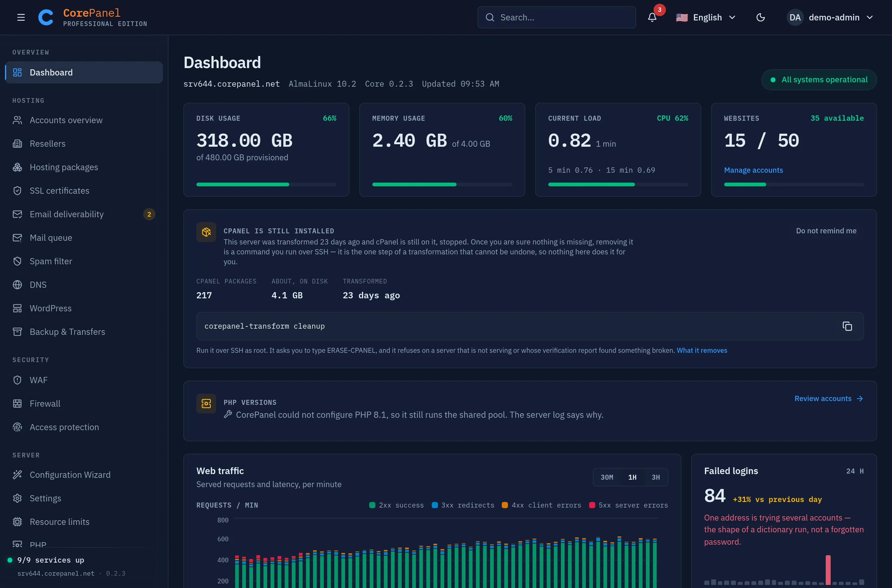Focus the Search input field
This screenshot has width=892, height=588.
coord(557,17)
